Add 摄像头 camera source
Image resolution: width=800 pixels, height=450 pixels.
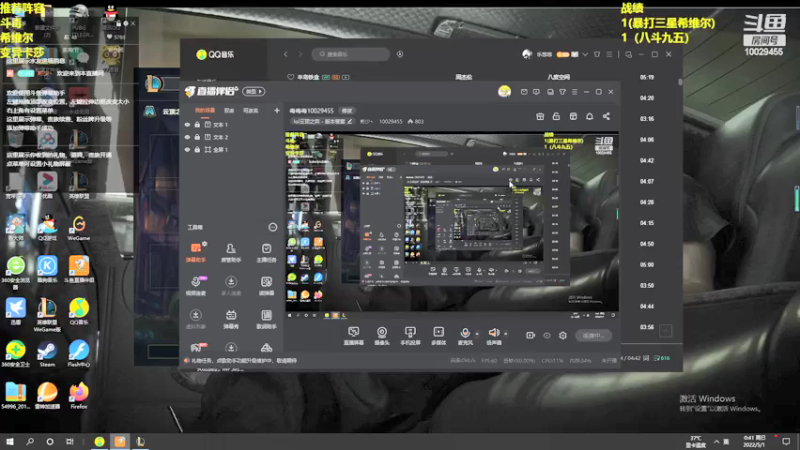click(x=382, y=336)
